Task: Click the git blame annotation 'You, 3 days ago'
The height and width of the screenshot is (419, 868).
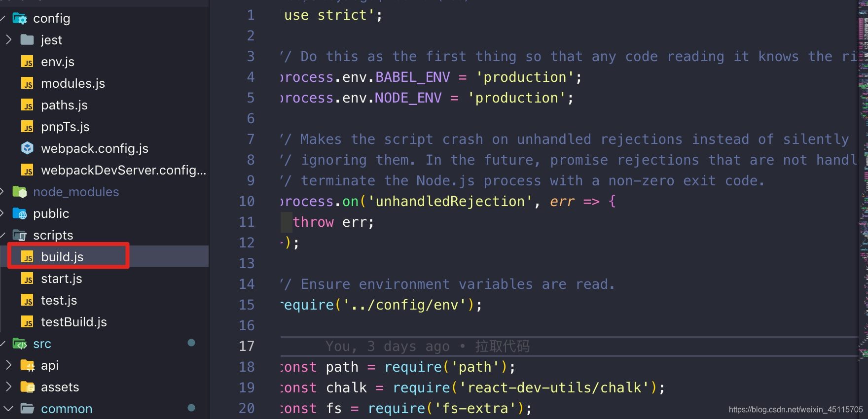Action: pos(387,346)
